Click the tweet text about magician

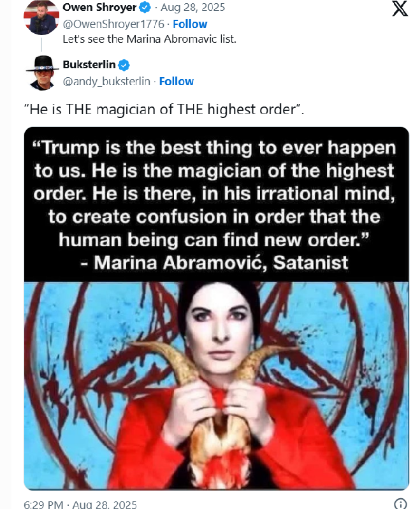tap(164, 110)
